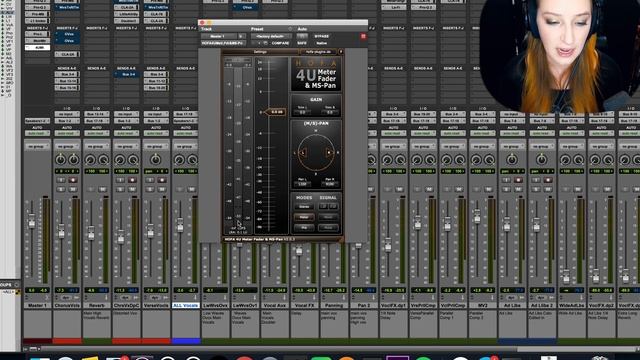This screenshot has height=360, width=640.
Task: Record-enable the Ad Libs 2 track
Action: [548, 180]
